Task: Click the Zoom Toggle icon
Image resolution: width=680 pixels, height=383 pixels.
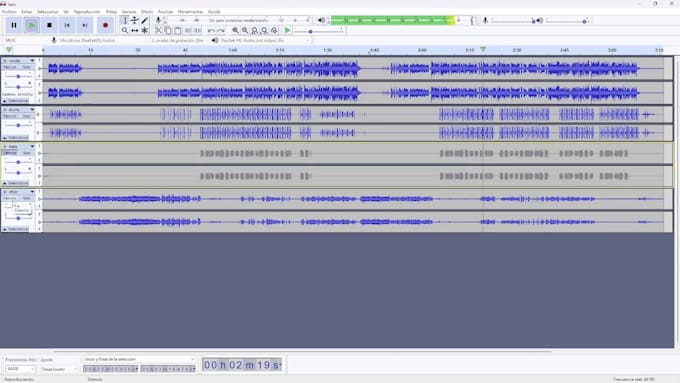Action: tap(274, 30)
